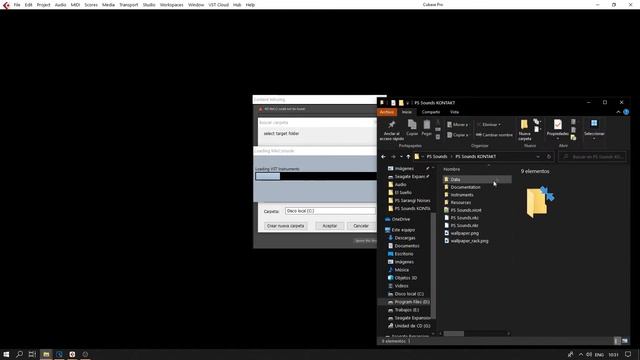The width and height of the screenshot is (640, 360).
Task: Click horizontal scrollbar in file list
Action: tap(454, 334)
